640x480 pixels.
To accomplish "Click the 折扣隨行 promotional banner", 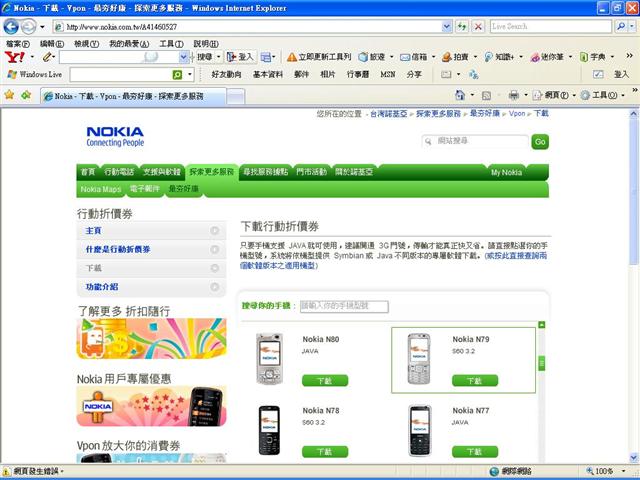I will coord(151,338).
